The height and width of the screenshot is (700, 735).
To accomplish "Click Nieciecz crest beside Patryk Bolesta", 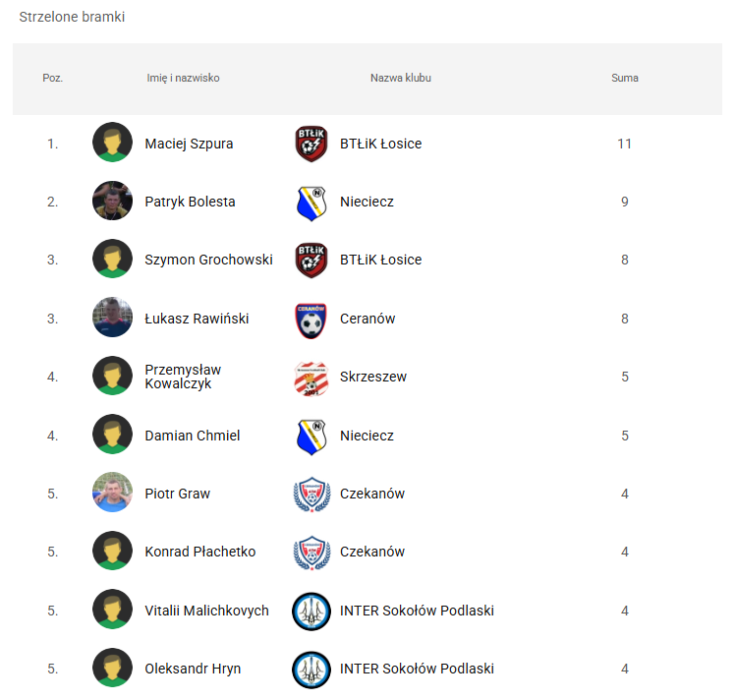I will pos(311,203).
